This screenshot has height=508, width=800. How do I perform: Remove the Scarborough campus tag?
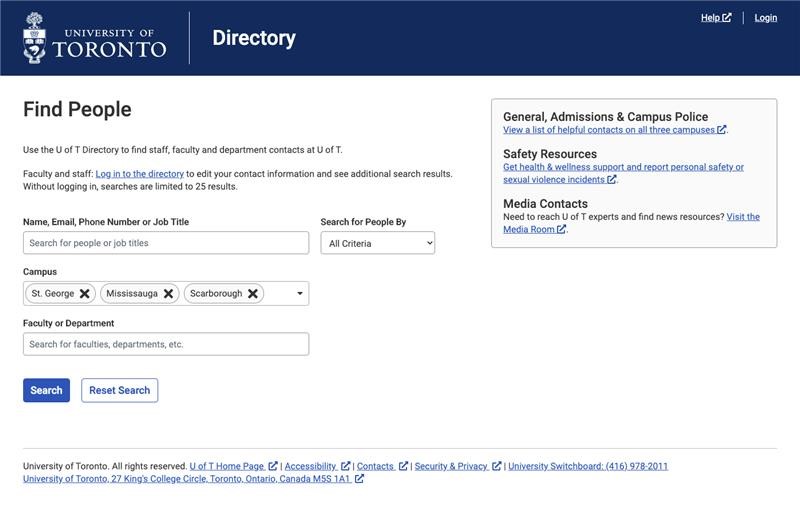253,294
